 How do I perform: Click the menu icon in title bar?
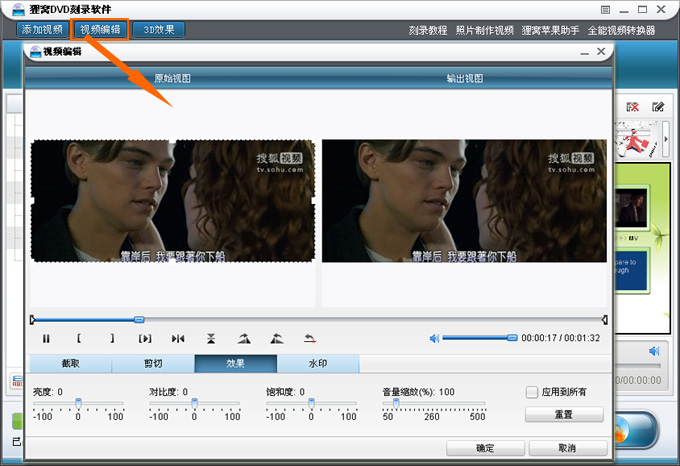coord(605,10)
